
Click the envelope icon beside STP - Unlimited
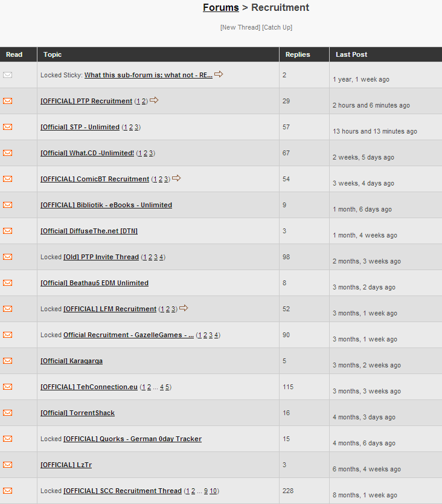pyautogui.click(x=8, y=127)
